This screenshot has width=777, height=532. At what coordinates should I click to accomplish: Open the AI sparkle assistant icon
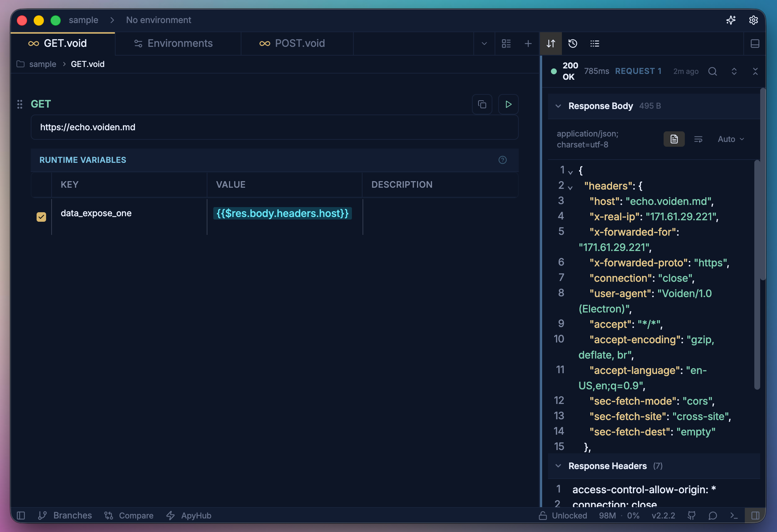pyautogui.click(x=731, y=20)
